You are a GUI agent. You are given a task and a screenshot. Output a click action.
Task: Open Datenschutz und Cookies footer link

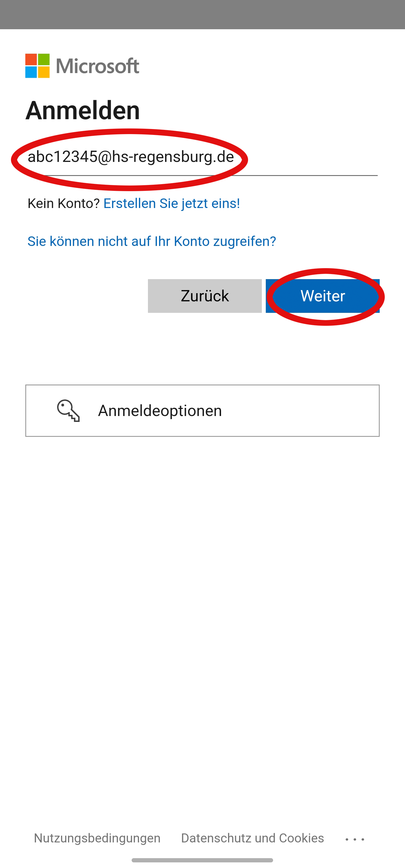253,838
